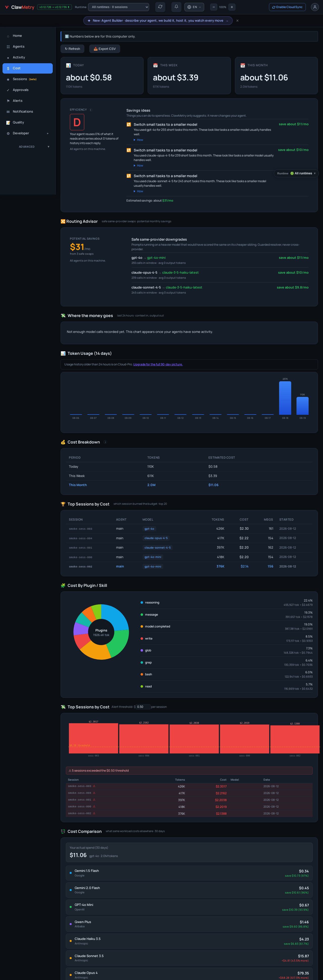Click the alert threshold input field
This screenshot has height=980, width=323.
pos(143,707)
